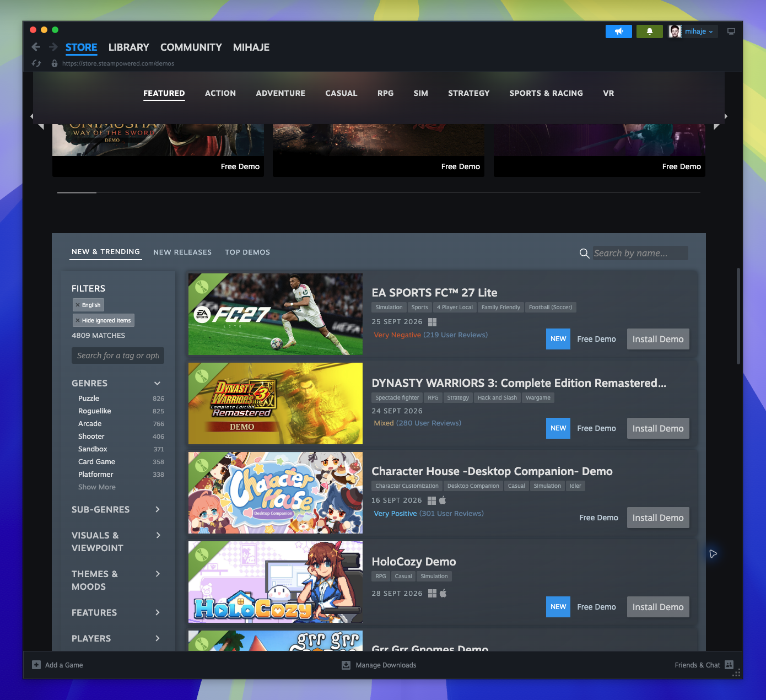The width and height of the screenshot is (766, 700).
Task: Open the DYNASTY WARRIORS 3 thumbnail
Action: tap(276, 403)
